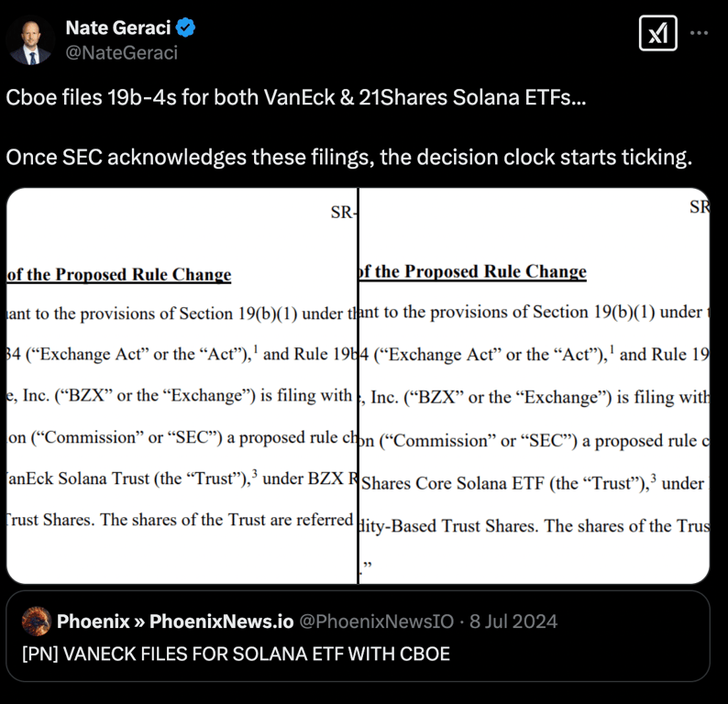This screenshot has width=728, height=704.
Task: Click 'Proposed Rule Change' heading in right document
Action: click(494, 271)
